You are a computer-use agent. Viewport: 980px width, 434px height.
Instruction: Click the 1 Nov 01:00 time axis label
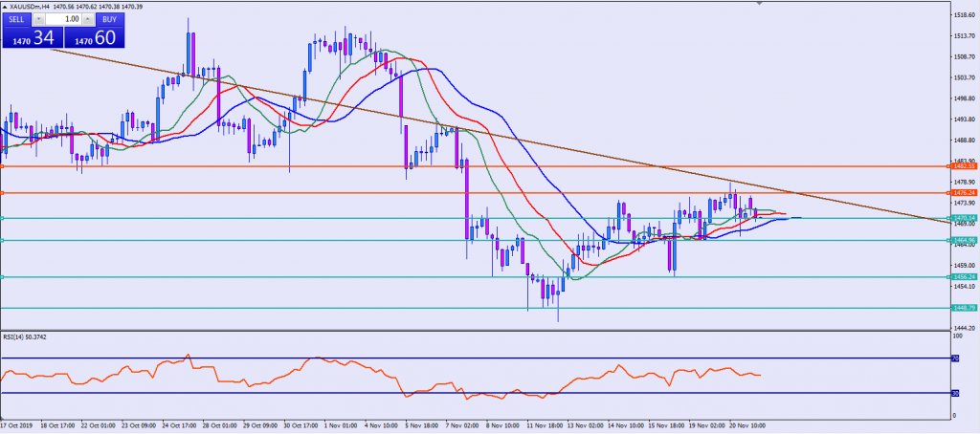341,425
